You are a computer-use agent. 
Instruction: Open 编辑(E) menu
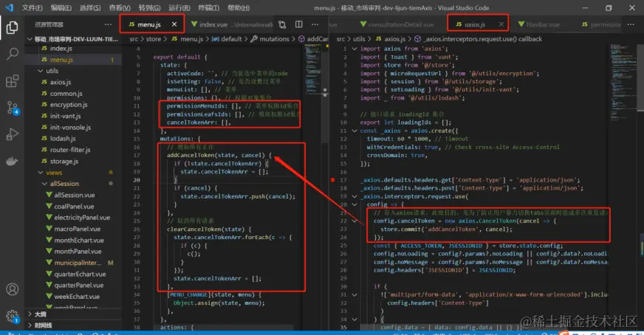61,8
